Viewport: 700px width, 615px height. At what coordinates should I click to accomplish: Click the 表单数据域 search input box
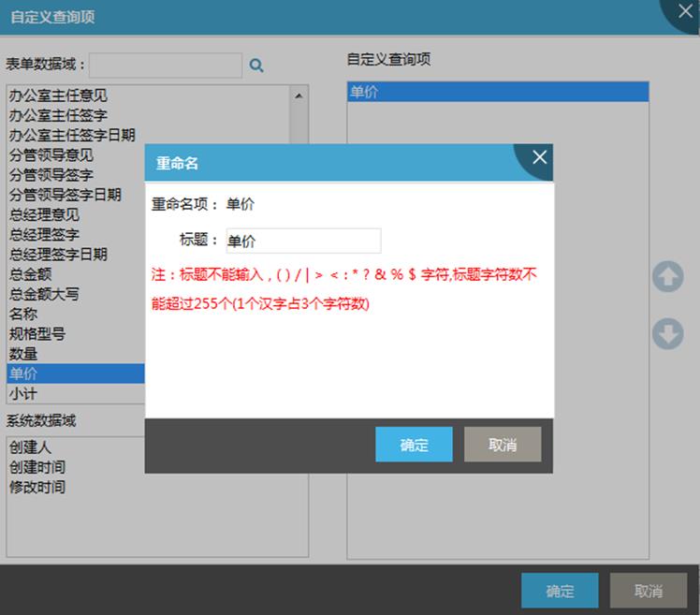click(166, 65)
